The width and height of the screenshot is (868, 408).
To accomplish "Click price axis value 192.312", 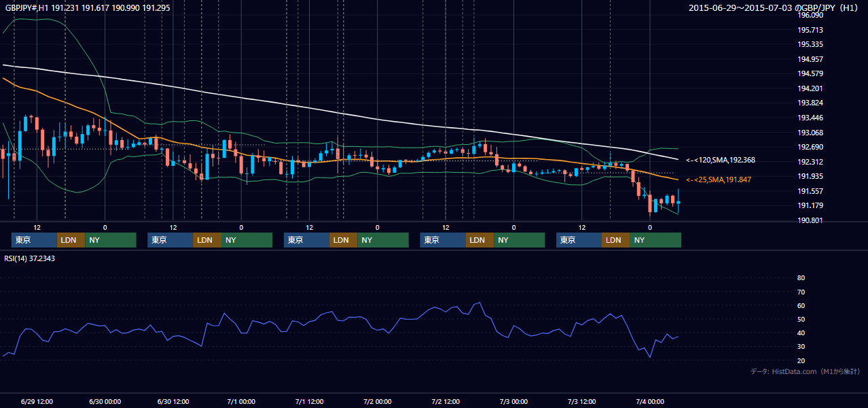I will pyautogui.click(x=810, y=162).
